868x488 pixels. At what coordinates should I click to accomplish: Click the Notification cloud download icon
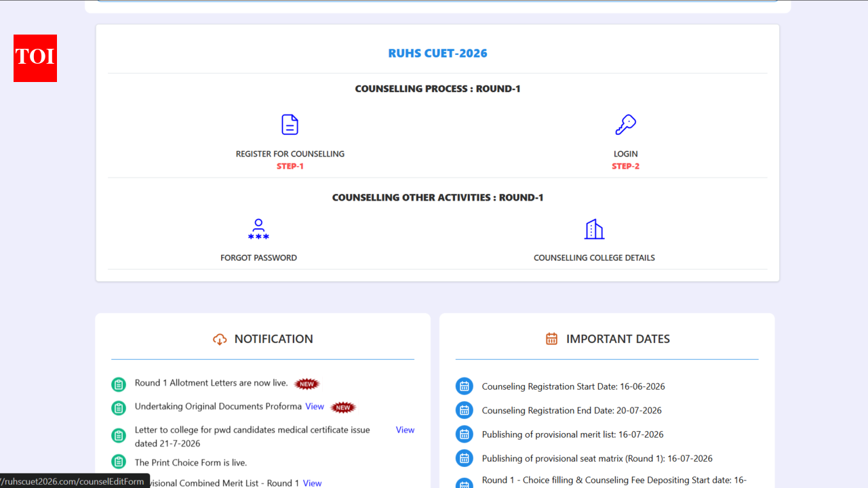tap(220, 339)
